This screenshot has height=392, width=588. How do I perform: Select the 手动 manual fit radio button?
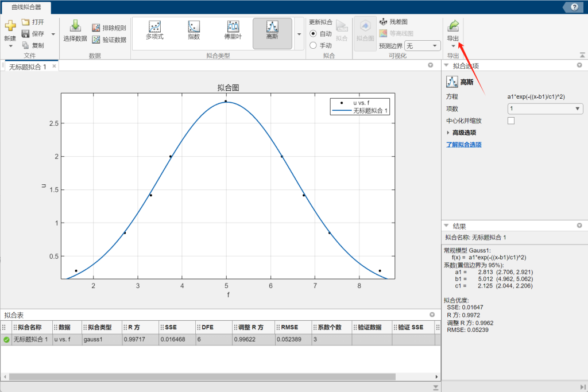314,45
